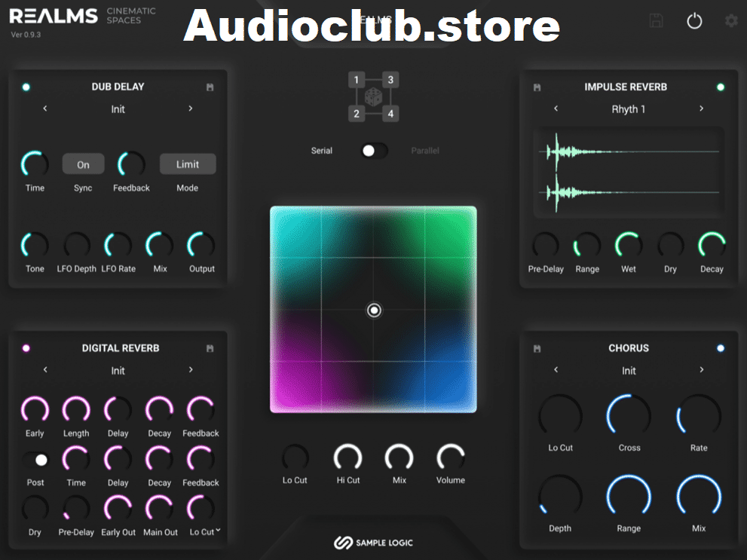Click the master Volume knob
This screenshot has height=560, width=747.
[x=450, y=458]
